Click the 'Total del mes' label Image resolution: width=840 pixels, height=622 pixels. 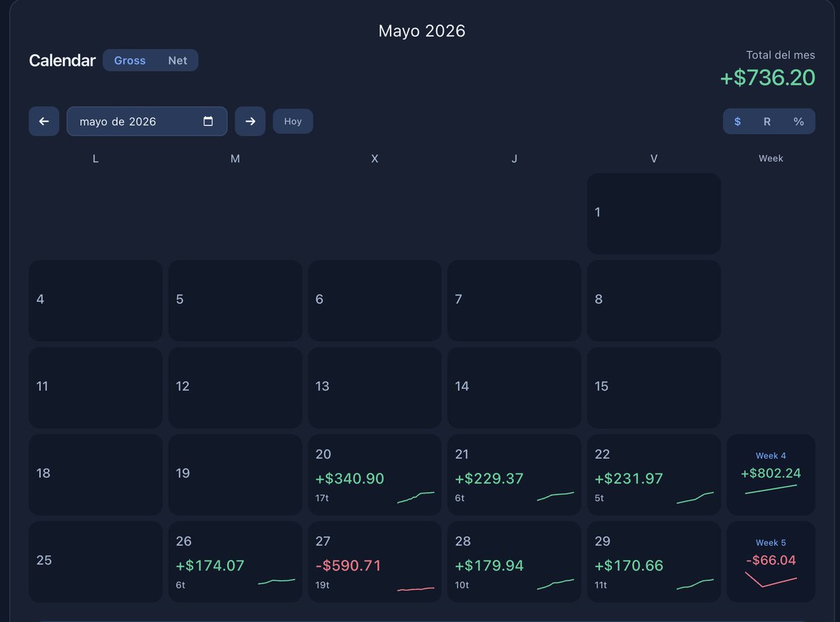(x=780, y=55)
